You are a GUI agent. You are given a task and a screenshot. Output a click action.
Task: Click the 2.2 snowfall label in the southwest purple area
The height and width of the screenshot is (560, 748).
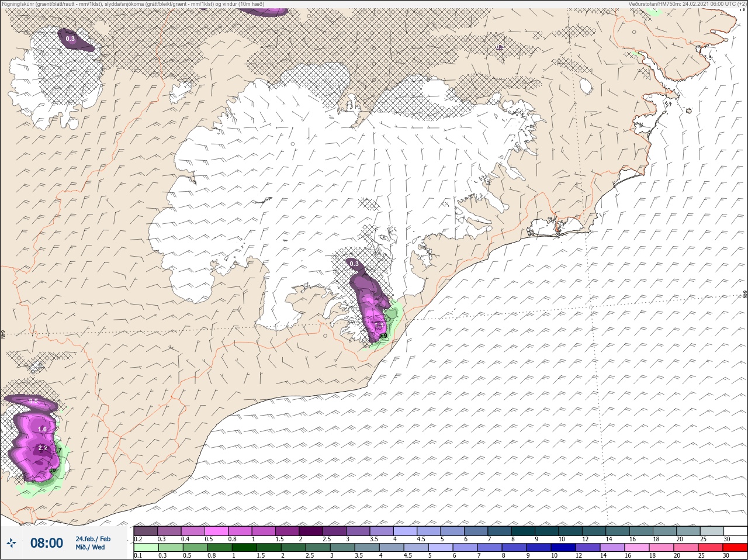click(42, 448)
